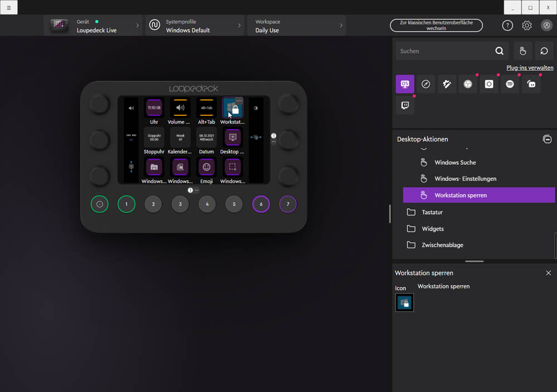Image resolution: width=557 pixels, height=392 pixels.
Task: Open the help question mark icon
Action: coord(507,26)
